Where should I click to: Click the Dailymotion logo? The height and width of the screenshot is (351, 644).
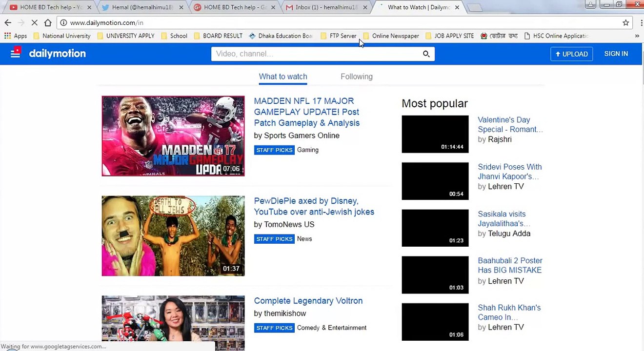pos(57,54)
